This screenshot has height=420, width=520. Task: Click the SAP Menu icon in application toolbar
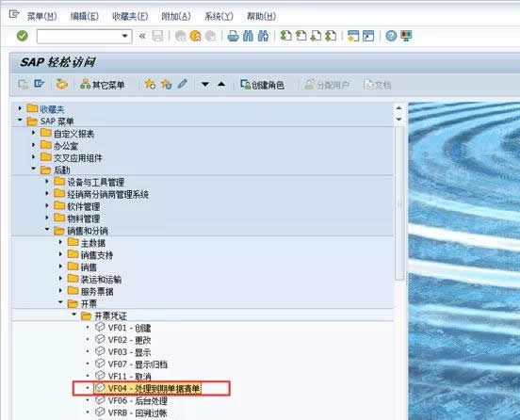(40, 84)
